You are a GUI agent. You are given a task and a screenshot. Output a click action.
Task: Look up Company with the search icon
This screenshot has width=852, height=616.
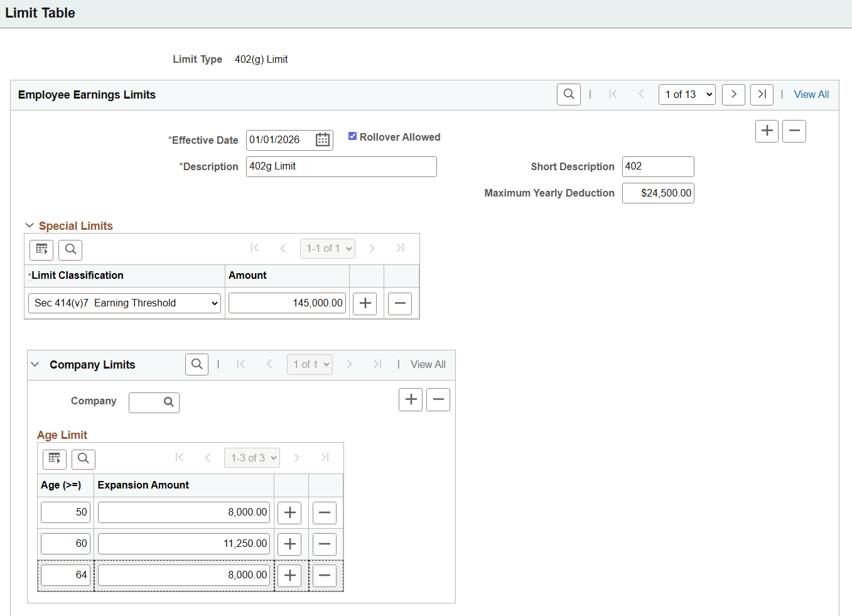(x=169, y=403)
